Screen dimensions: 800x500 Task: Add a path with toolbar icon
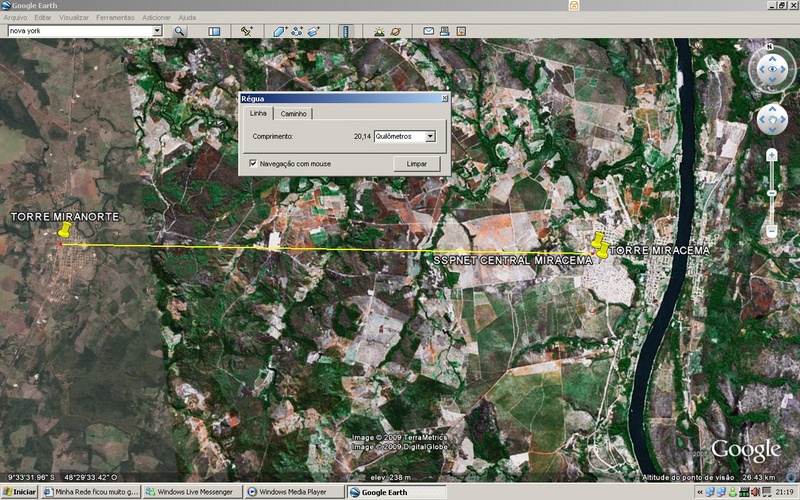(x=296, y=31)
